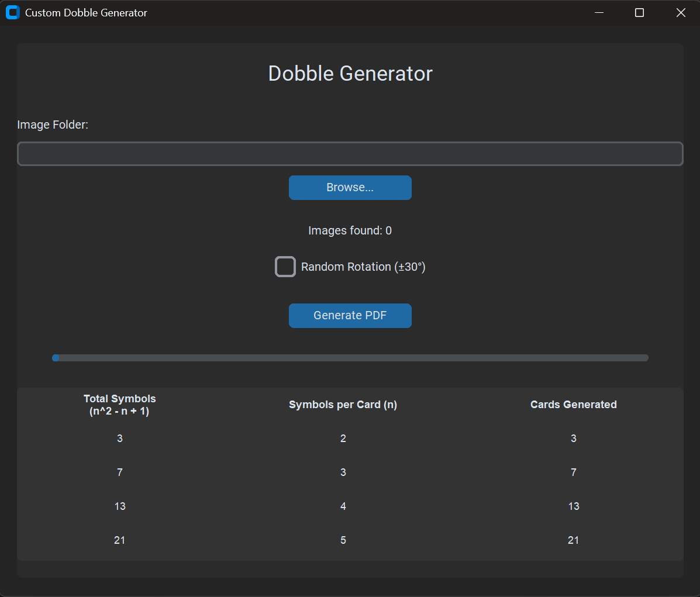Select Total Symbols value 13
This screenshot has height=597, width=700.
tap(120, 506)
